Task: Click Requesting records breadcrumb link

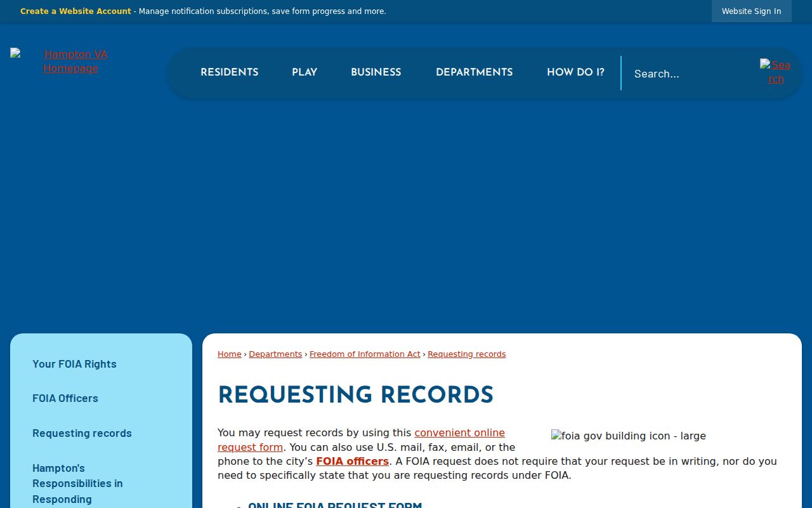Action: [467, 354]
